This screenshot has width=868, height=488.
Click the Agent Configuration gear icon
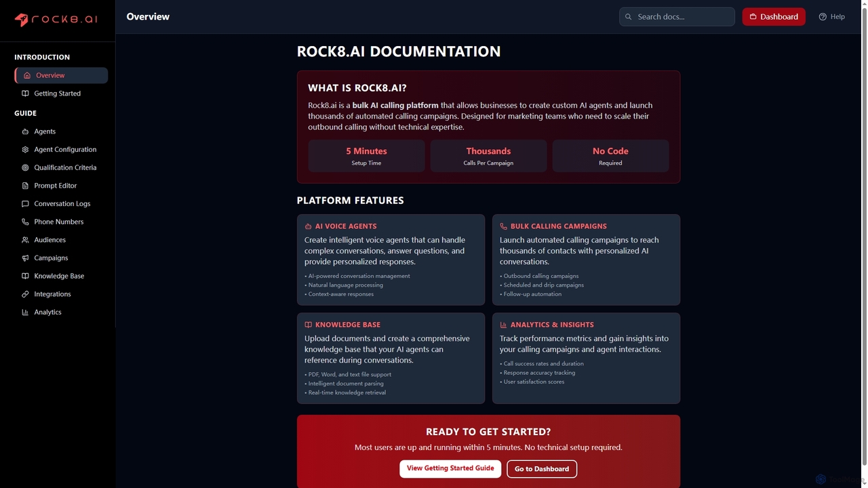point(25,150)
